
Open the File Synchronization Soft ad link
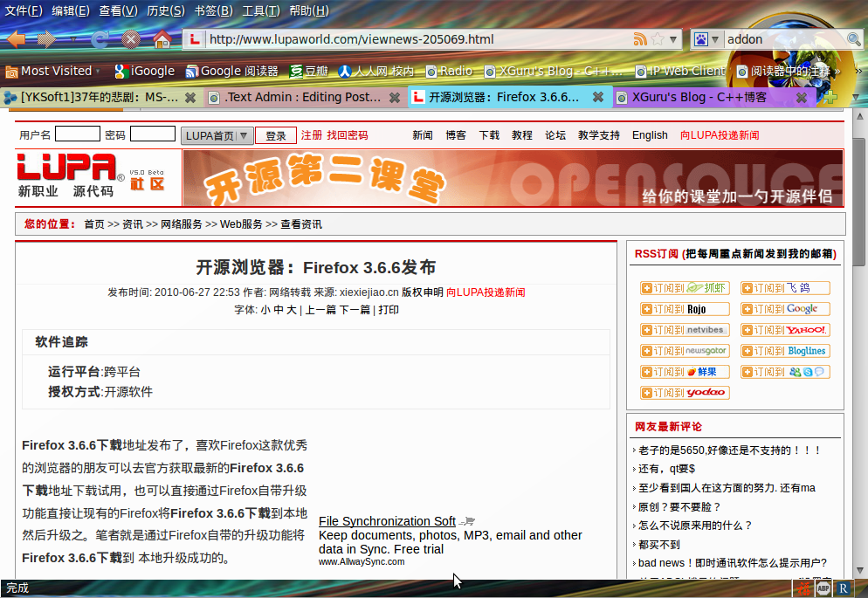pyautogui.click(x=387, y=521)
